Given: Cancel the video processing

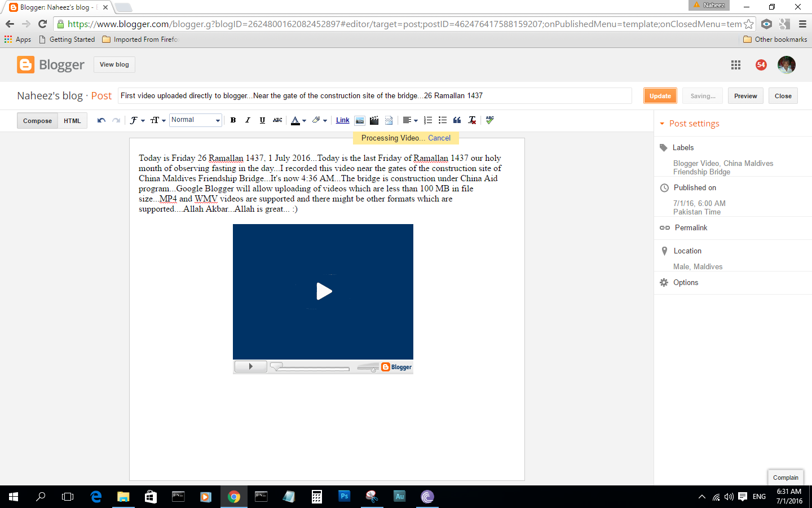Looking at the screenshot, I should point(439,138).
